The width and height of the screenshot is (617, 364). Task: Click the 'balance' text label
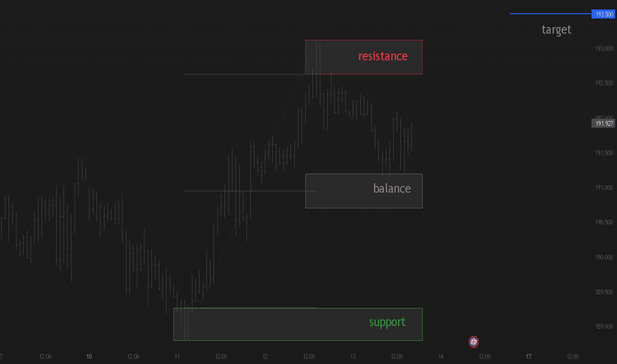[x=392, y=189]
